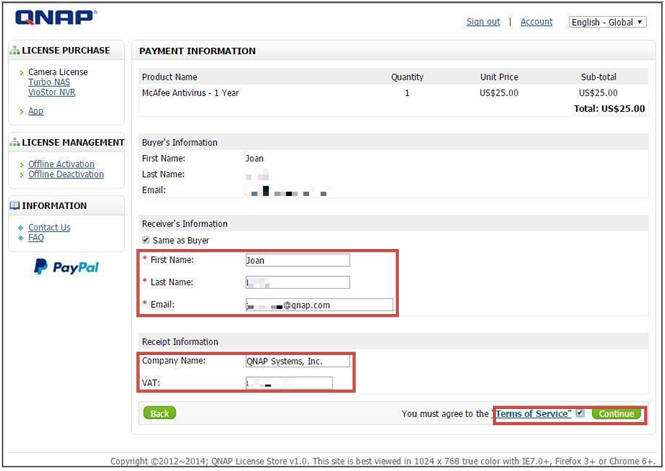
Task: Click the Payment Information heading
Action: coord(198,51)
